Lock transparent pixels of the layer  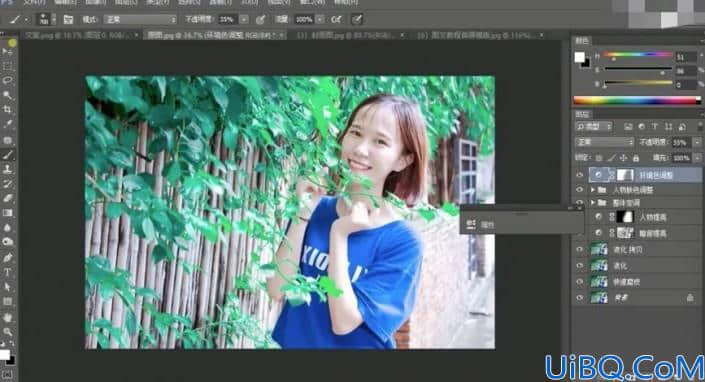[599, 158]
